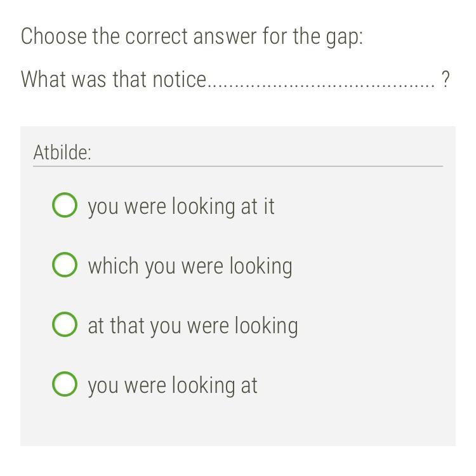The image size is (476, 476).
Task: Click the word 'Choose' in the heading
Action: pos(55,36)
